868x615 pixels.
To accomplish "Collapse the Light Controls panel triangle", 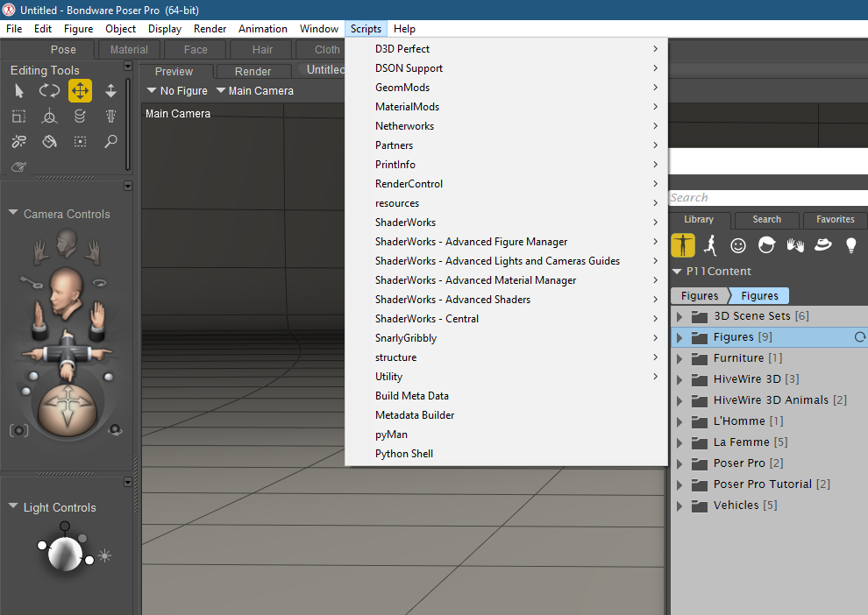I will pos(13,507).
